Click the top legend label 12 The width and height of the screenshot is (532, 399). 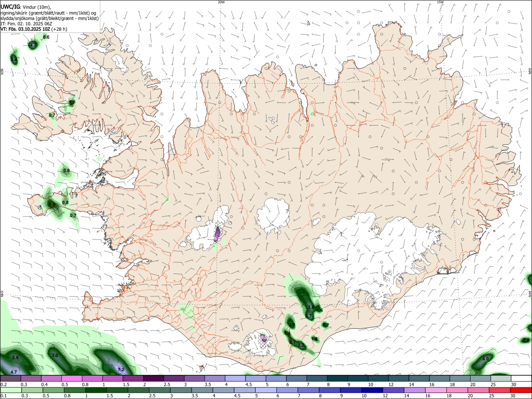pos(390,384)
